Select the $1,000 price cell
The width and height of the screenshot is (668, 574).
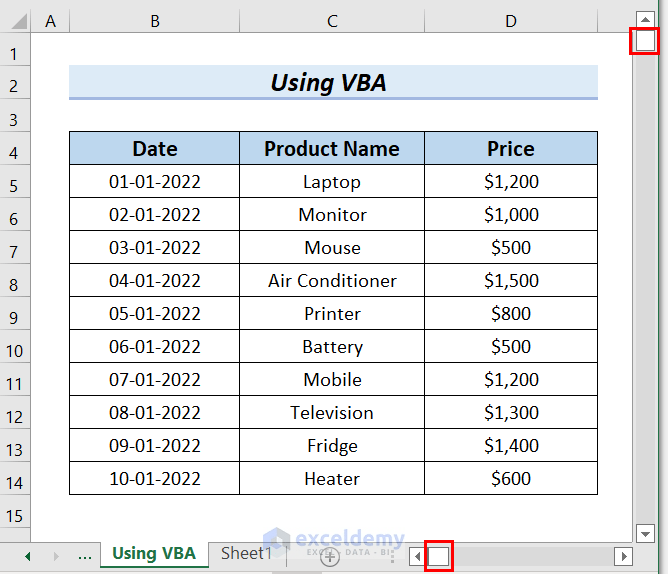coord(511,214)
